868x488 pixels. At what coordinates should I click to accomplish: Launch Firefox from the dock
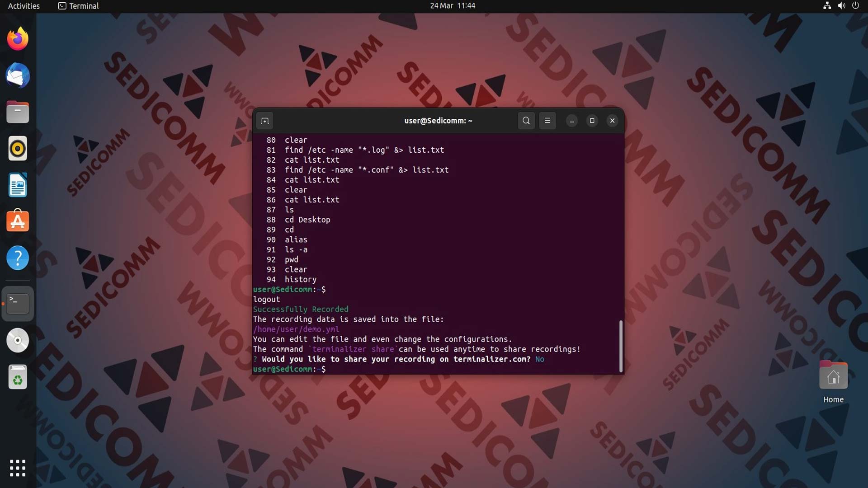tap(18, 39)
